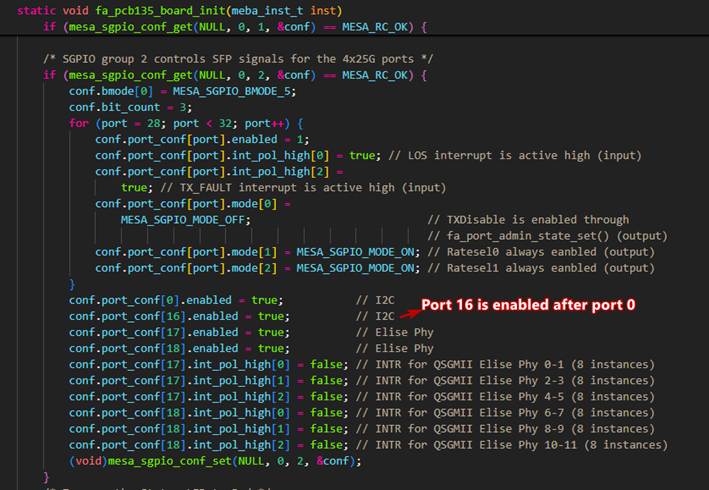The width and height of the screenshot is (709, 490).
Task: Click conf.port_conf[0].enabled statement
Action: tap(176, 300)
